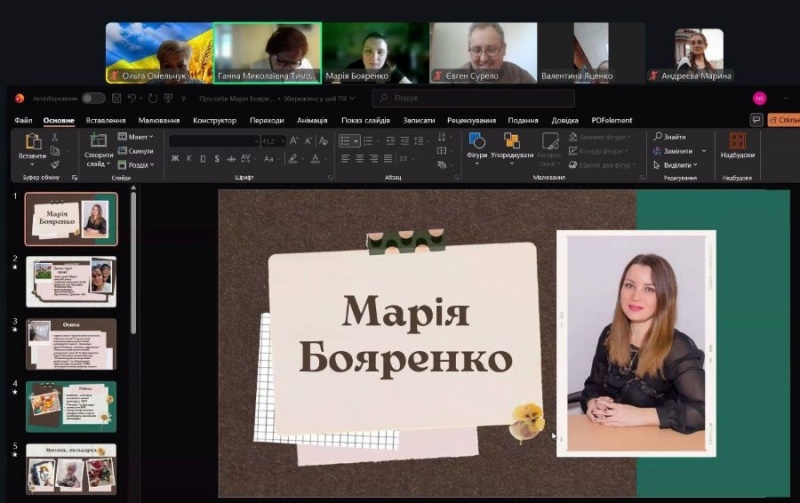Toggle bold text formatting (Ж)
This screenshot has width=800, height=503.
pos(176,158)
